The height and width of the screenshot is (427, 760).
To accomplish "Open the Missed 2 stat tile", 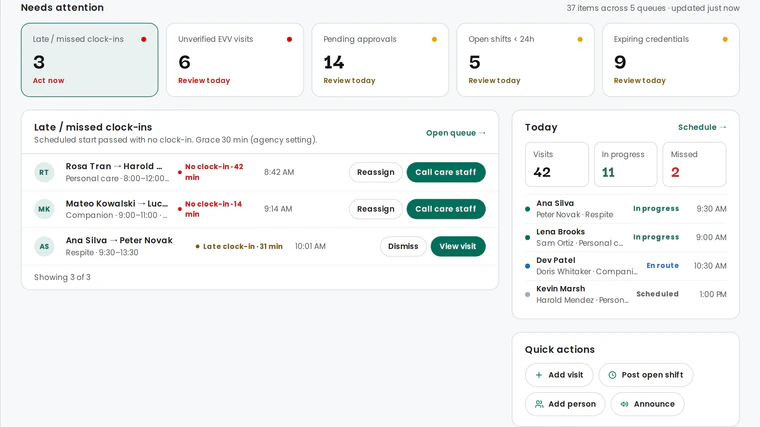I will 694,164.
